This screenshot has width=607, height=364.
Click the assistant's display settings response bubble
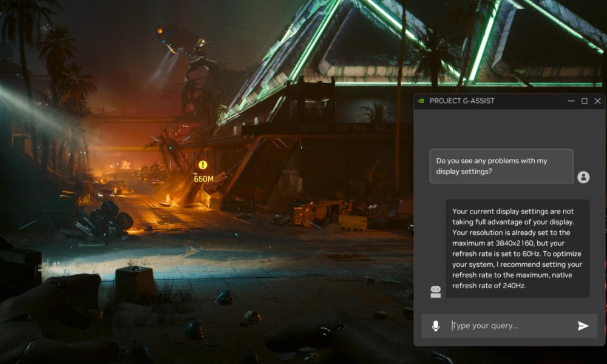pos(517,249)
